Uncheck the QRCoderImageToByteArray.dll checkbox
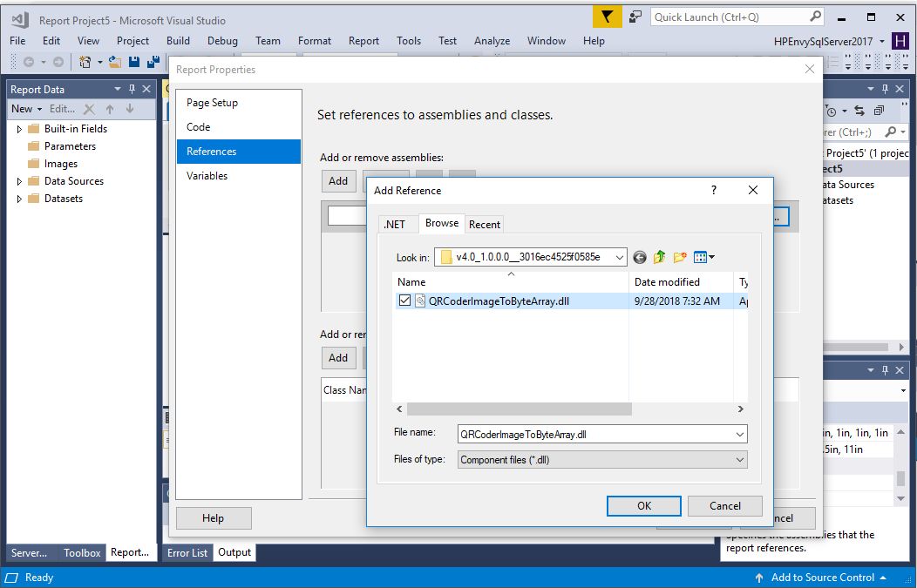 tap(404, 301)
